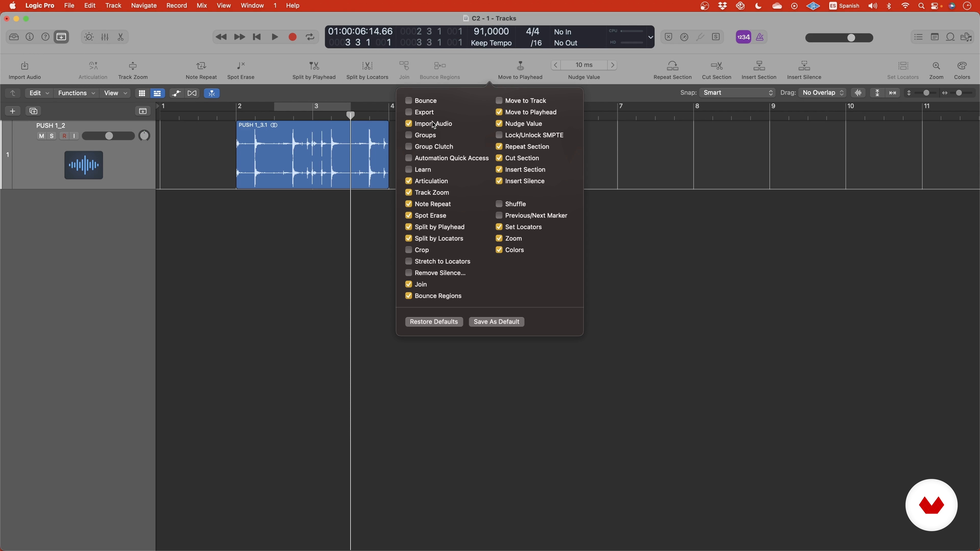Click Move to Playhead toolbar icon
The image size is (980, 551).
click(520, 66)
